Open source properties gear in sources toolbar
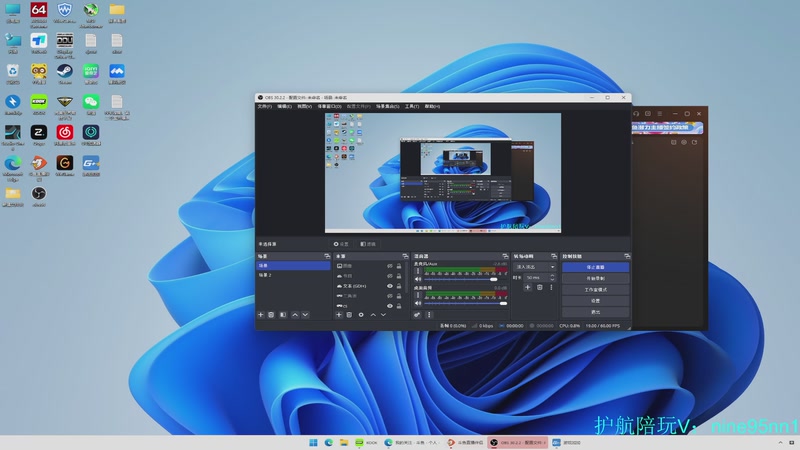This screenshot has width=800, height=450. point(361,315)
